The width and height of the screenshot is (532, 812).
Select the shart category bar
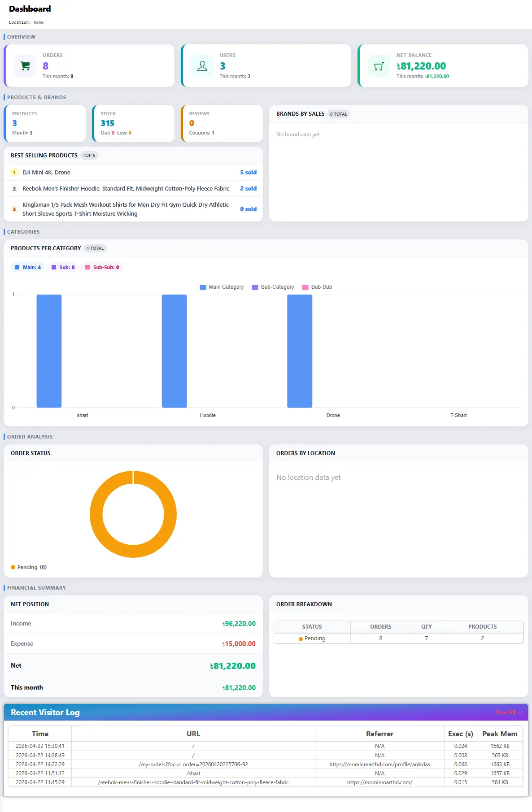(49, 351)
